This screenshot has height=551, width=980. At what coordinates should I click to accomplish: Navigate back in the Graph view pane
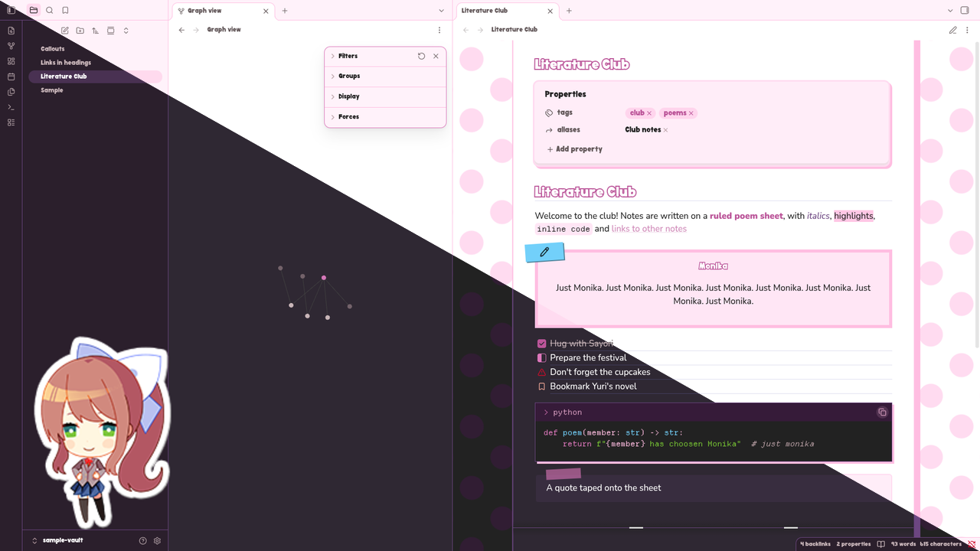coord(181,30)
